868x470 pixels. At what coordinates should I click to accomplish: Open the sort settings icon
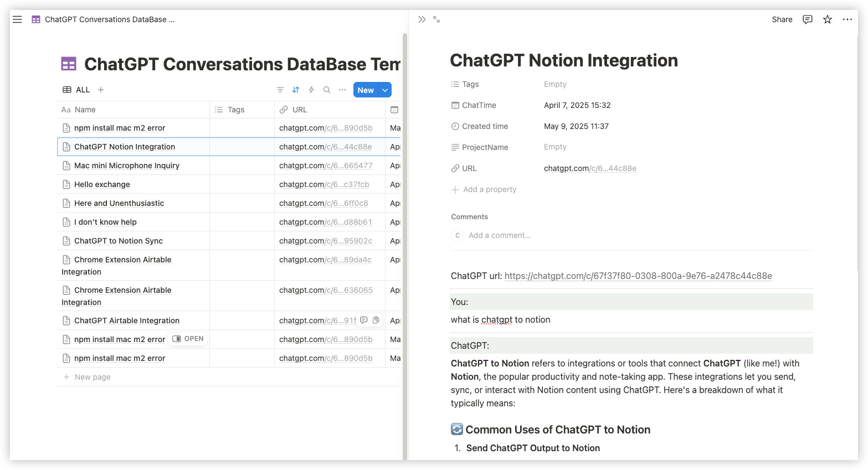click(295, 89)
